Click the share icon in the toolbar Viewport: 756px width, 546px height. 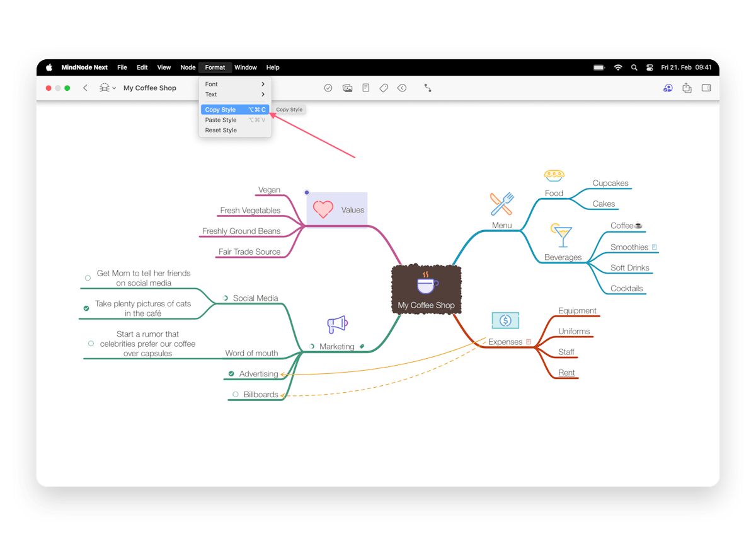point(687,88)
